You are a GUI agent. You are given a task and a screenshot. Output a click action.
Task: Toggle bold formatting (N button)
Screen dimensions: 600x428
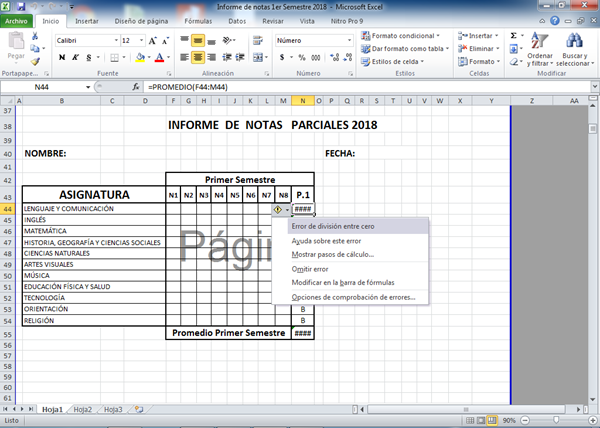(62, 58)
